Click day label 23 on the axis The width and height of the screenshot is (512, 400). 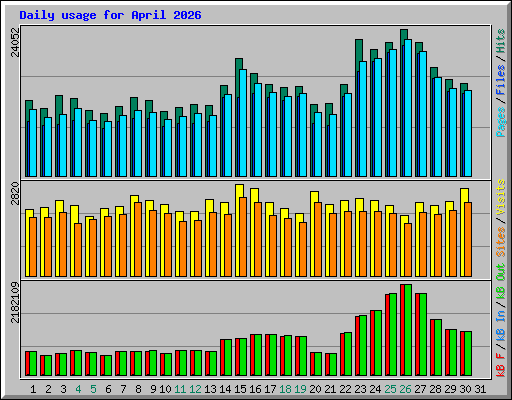[360, 389]
